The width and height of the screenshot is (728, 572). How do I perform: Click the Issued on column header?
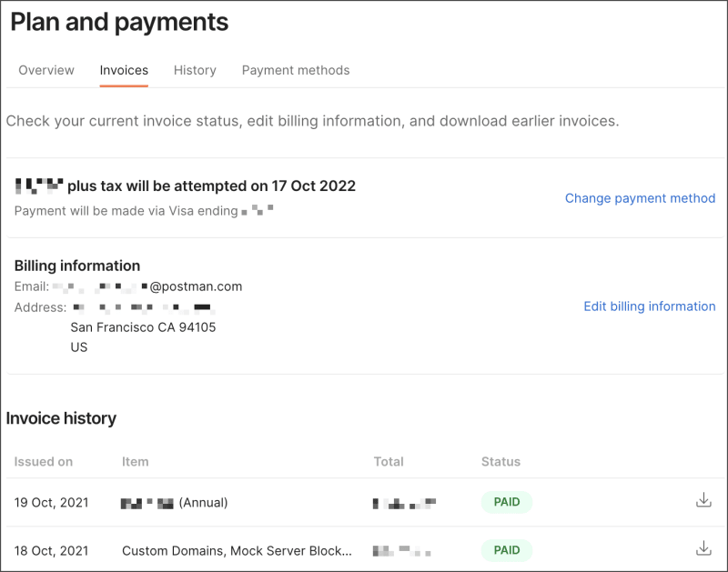[x=44, y=462]
